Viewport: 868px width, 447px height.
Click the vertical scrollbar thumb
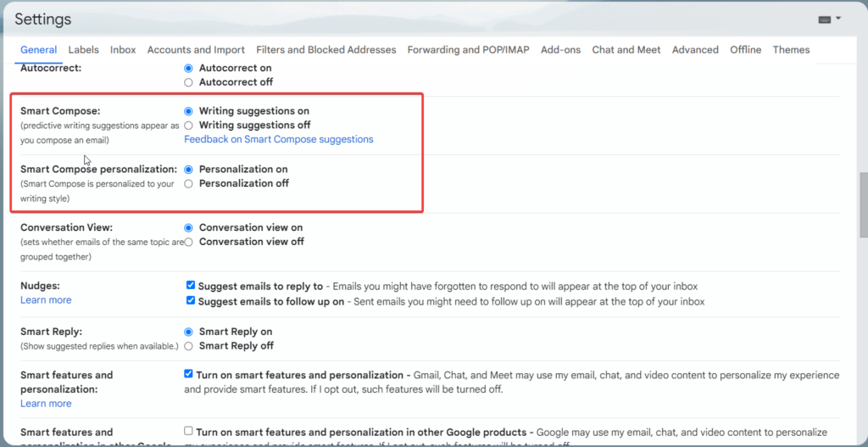click(x=863, y=204)
